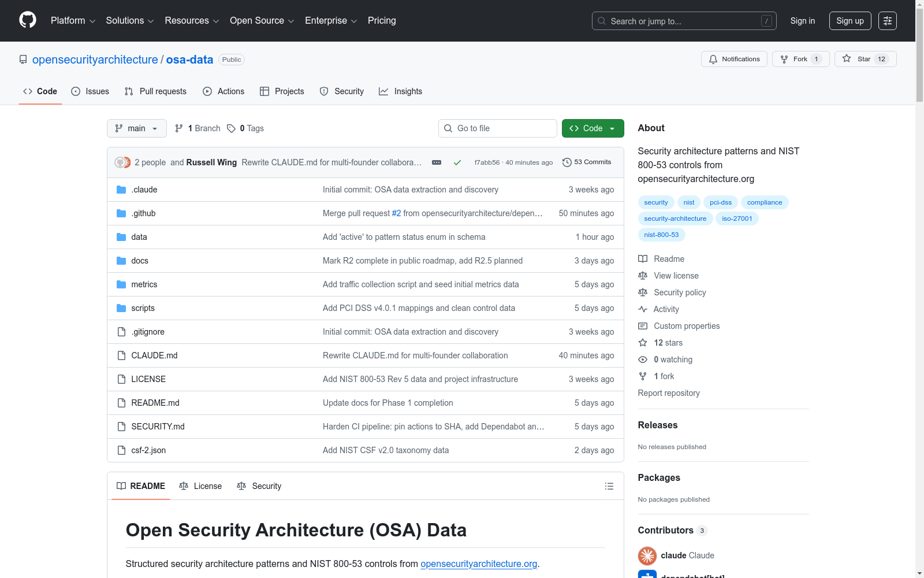Click the .github folder icon
Screen dimensions: 924x578
click(x=121, y=213)
